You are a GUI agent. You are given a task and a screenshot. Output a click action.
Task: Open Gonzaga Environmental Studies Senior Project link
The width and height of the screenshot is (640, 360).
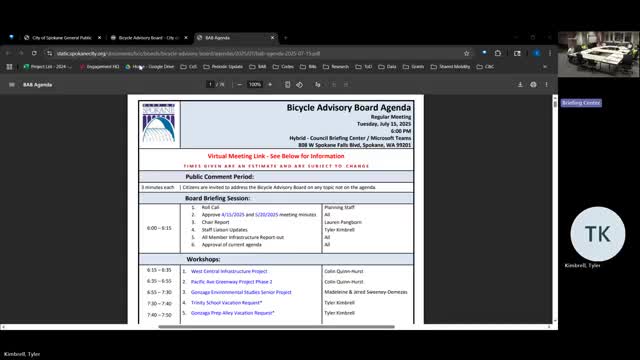coord(241,292)
